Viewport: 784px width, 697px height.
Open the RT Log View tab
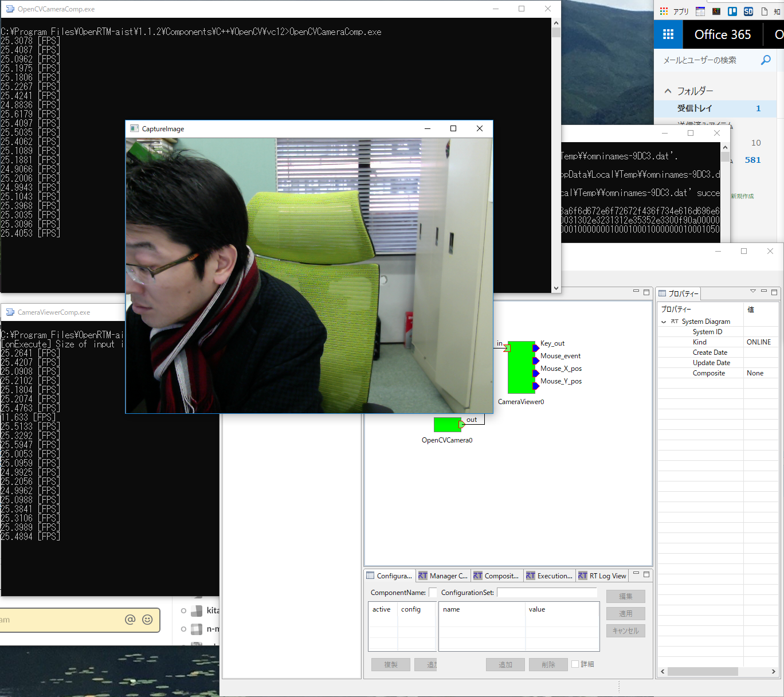coord(602,575)
